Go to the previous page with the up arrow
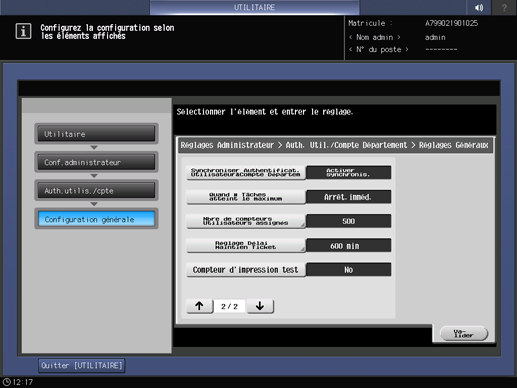 (x=200, y=306)
